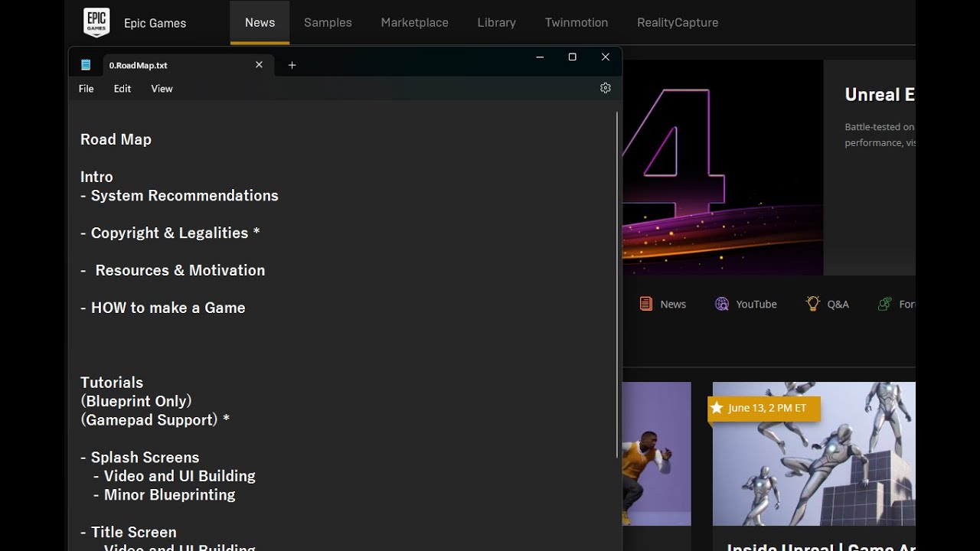Open the running character thumbnail
Image resolution: width=980 pixels, height=551 pixels.
pos(657,454)
